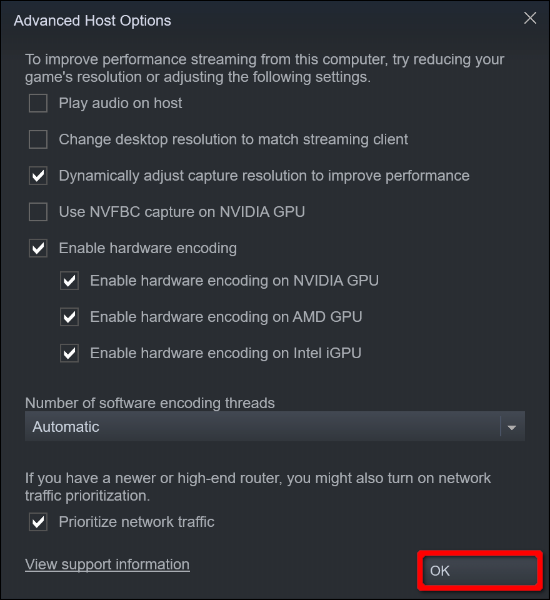Uncheck hardware encoding on Intel iGPU box

tap(69, 353)
